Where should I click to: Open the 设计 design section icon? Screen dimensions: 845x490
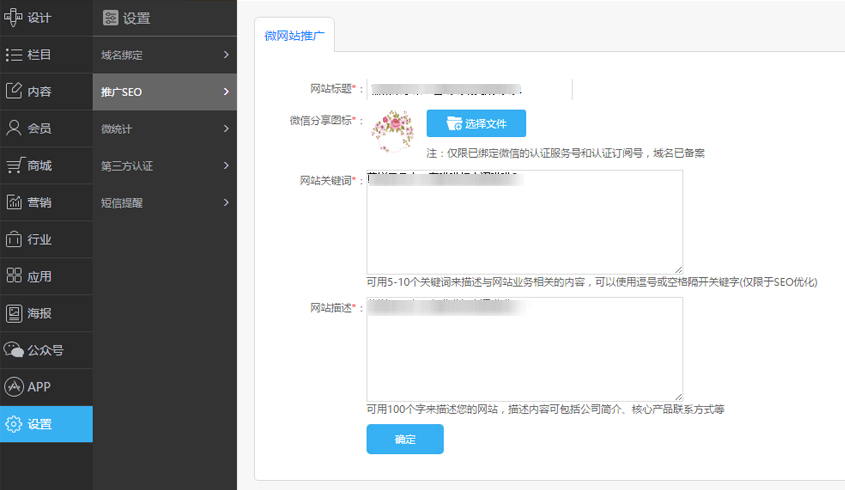[x=14, y=17]
